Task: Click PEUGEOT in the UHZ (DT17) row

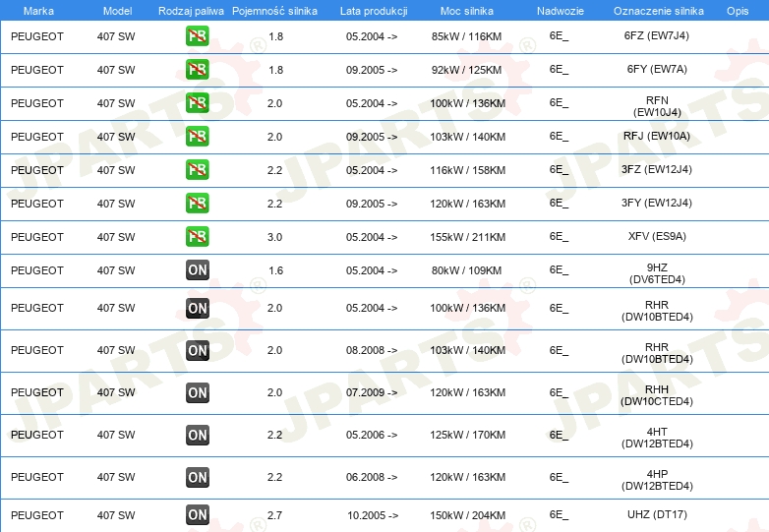Action: click(37, 515)
